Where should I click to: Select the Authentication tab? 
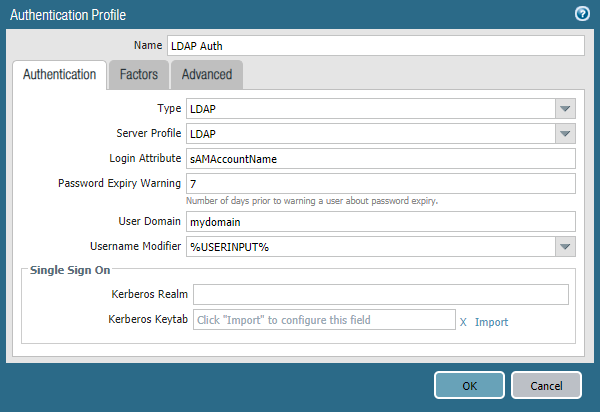tap(59, 75)
